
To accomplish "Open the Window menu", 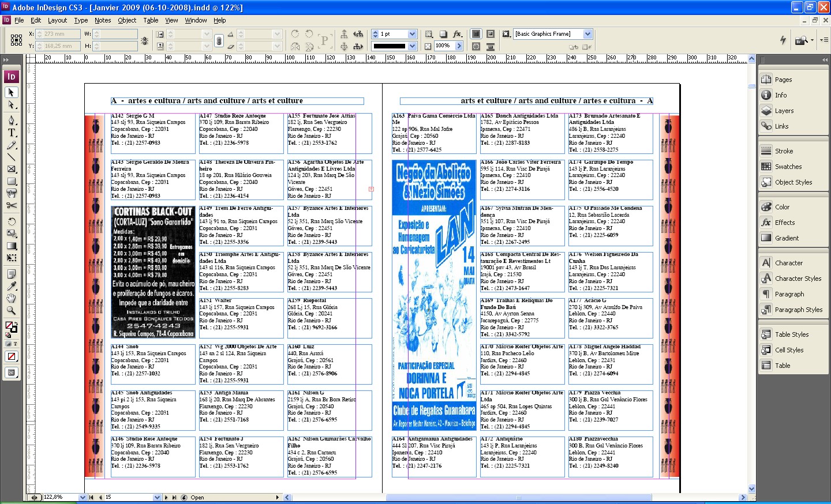I will [x=196, y=20].
